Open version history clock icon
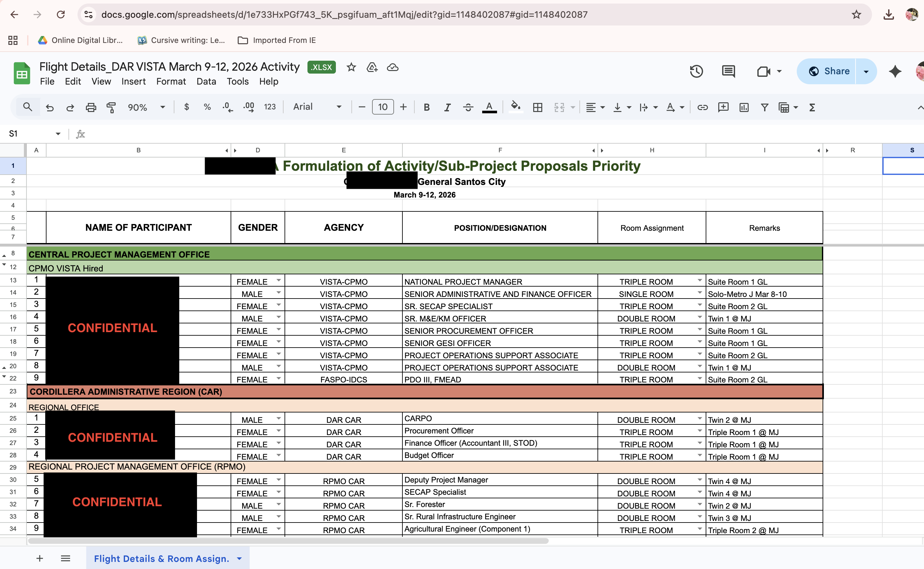This screenshot has width=924, height=569. 696,71
